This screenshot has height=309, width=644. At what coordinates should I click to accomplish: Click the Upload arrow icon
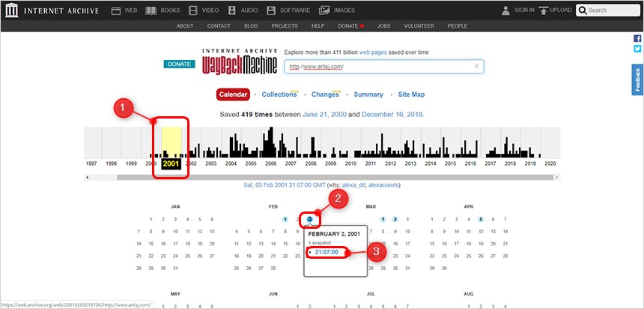pyautogui.click(x=544, y=10)
